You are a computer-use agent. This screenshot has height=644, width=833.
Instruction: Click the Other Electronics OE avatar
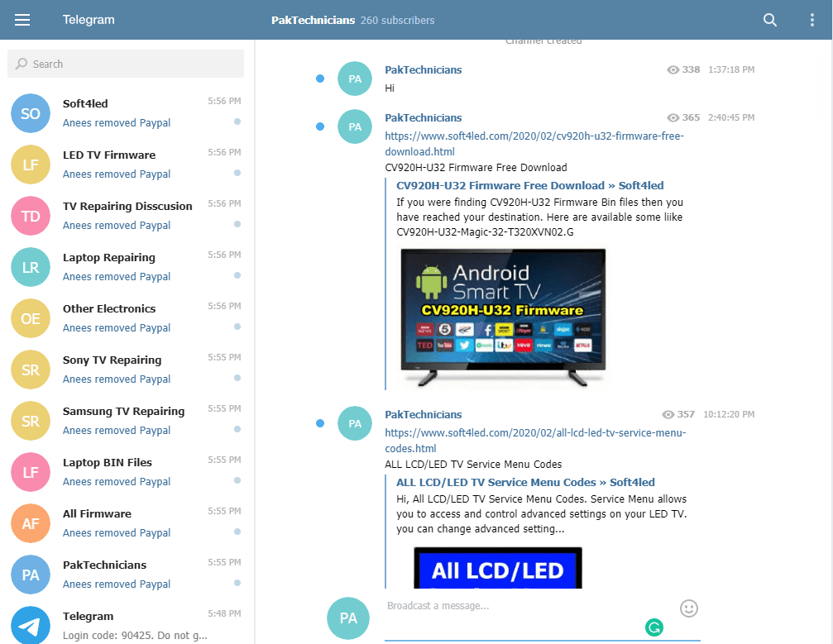[x=31, y=318]
